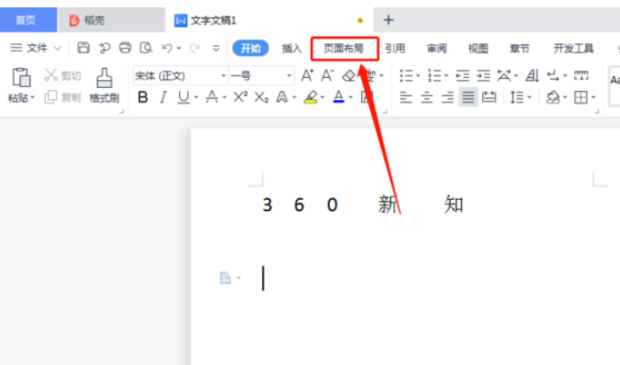Open the 开发工具 ribbon tab
Image resolution: width=620 pixels, height=365 pixels.
[x=573, y=48]
